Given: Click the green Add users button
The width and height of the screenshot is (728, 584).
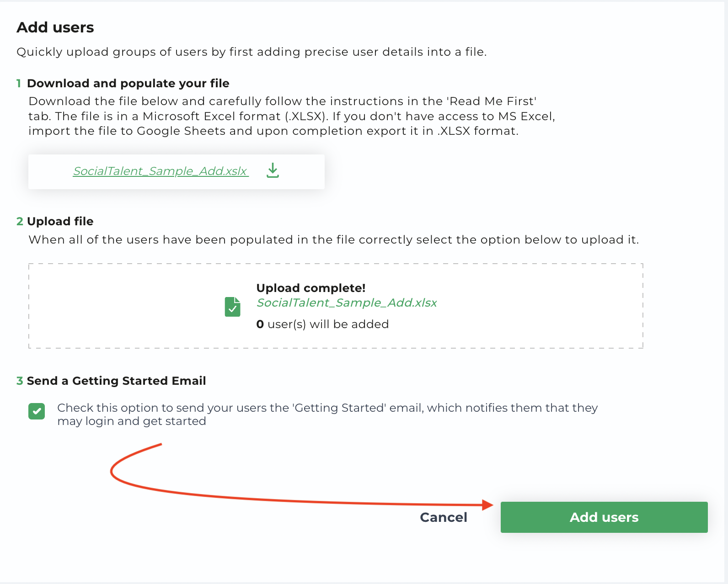Looking at the screenshot, I should (604, 517).
